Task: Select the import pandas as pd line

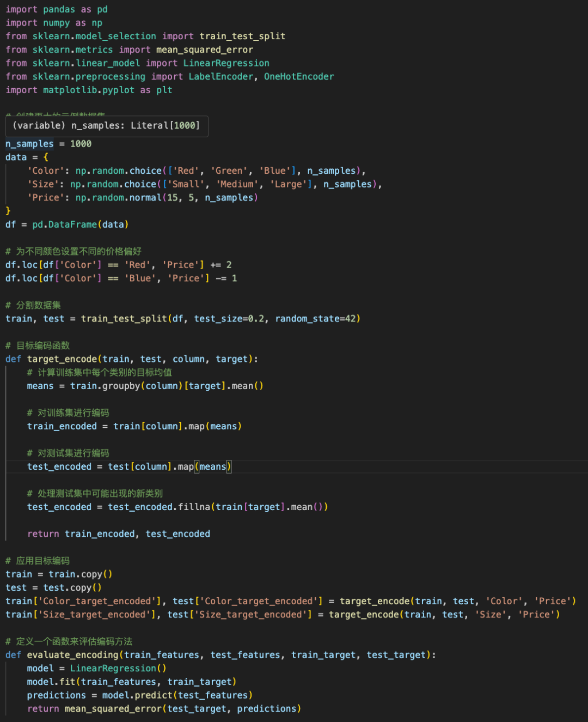Action: pos(54,9)
